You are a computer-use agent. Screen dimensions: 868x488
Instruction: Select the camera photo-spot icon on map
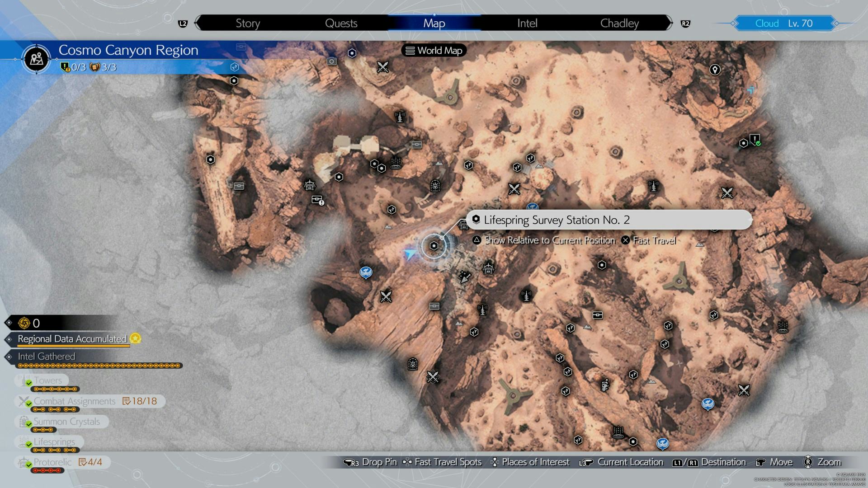(332, 61)
